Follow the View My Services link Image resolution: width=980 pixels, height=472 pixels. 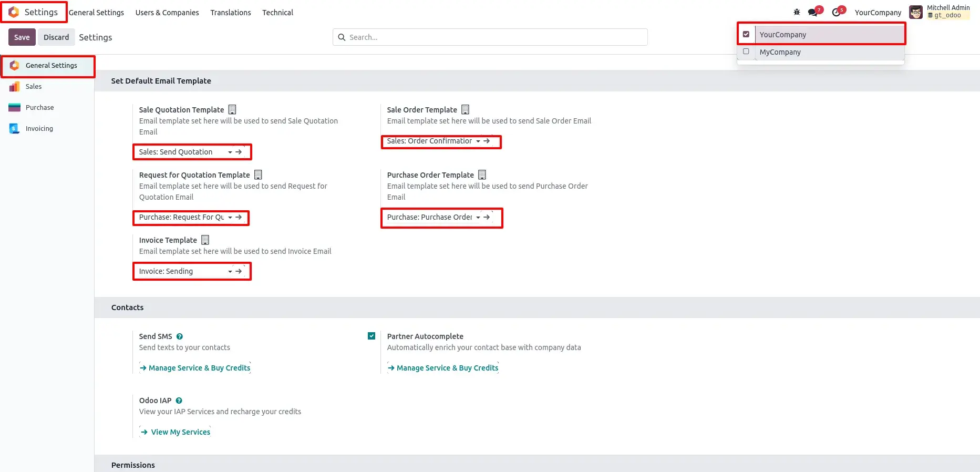[x=176, y=432]
